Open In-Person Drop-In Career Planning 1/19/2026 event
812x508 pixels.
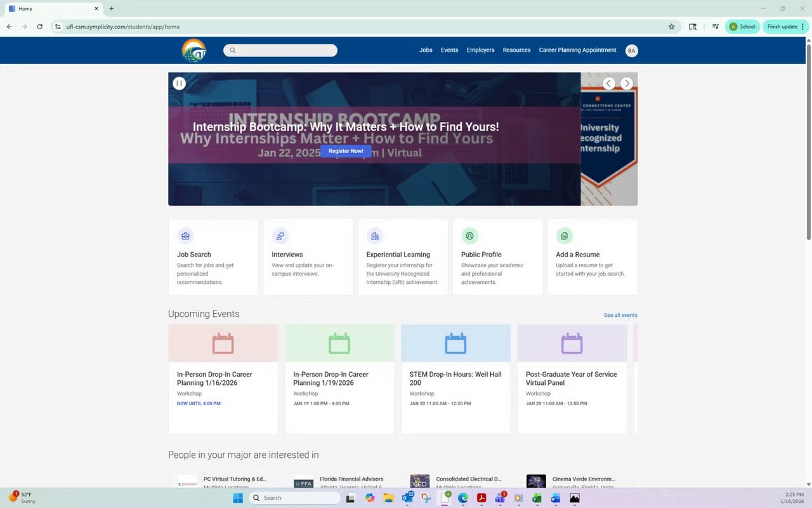[x=331, y=378]
